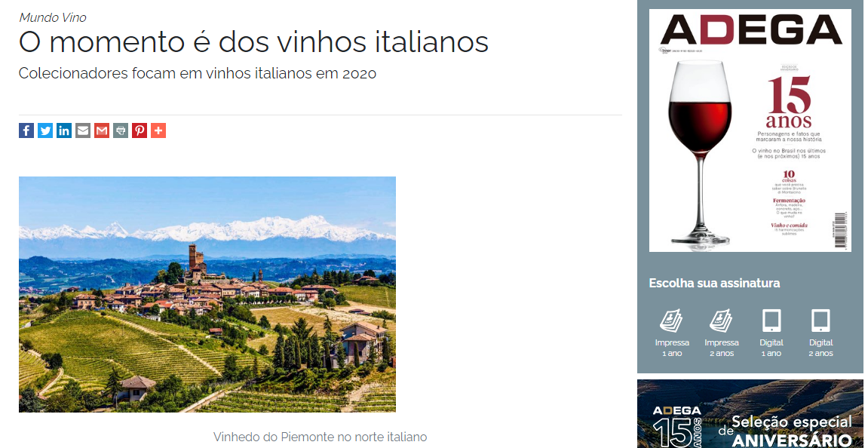Share article on Facebook
Screen dimensions: 868x448
(26, 130)
